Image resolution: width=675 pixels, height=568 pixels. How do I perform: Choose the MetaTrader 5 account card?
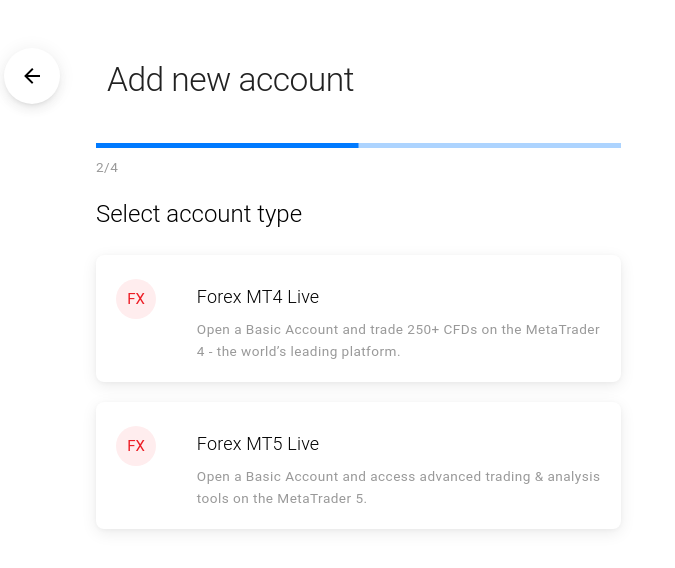click(358, 465)
